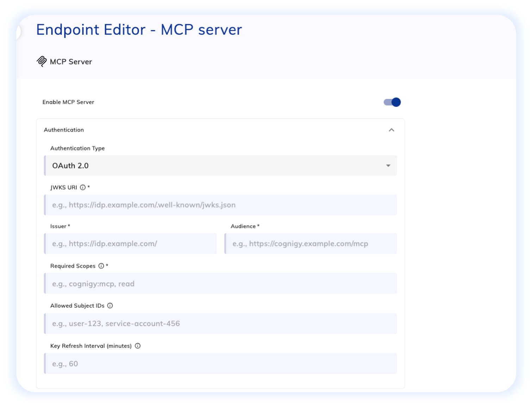532x407 pixels.
Task: Collapse the Authentication section chevron
Action: coord(391,130)
